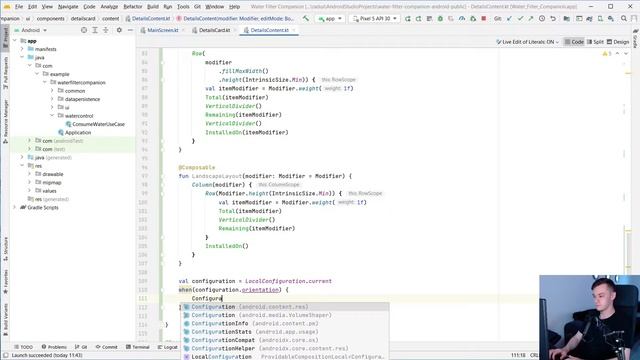Screen dimensions: 640x360
Task: Open the Terminal tool window
Action: tap(138, 347)
